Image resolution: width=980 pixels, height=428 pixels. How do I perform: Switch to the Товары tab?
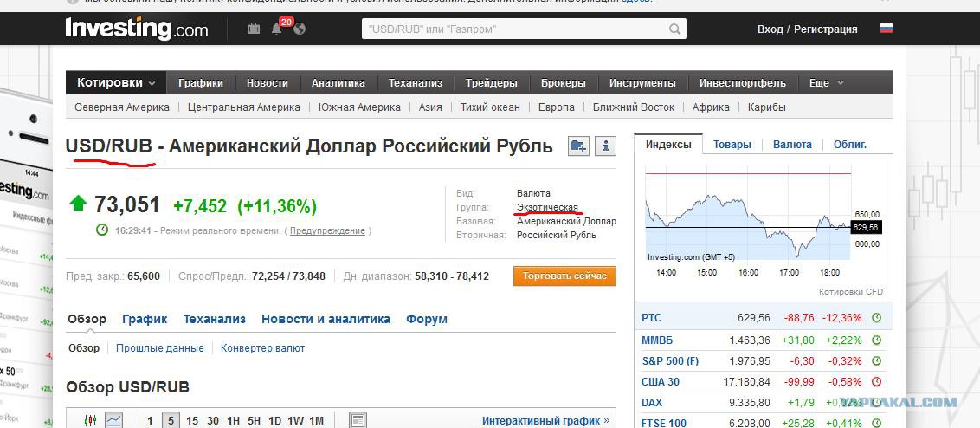[732, 145]
